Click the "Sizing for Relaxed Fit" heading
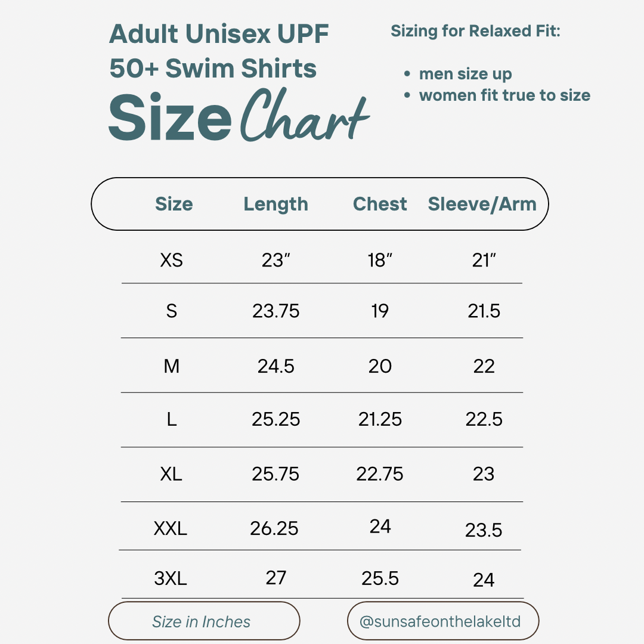Screen dimensions: 644x644 475,31
